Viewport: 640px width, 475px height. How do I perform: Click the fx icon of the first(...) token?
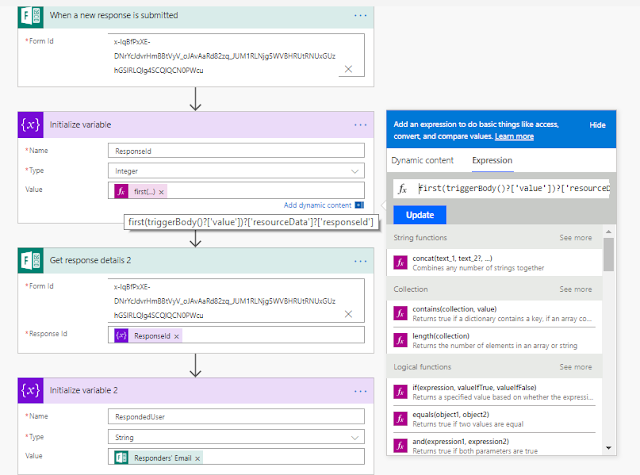pyautogui.click(x=121, y=191)
